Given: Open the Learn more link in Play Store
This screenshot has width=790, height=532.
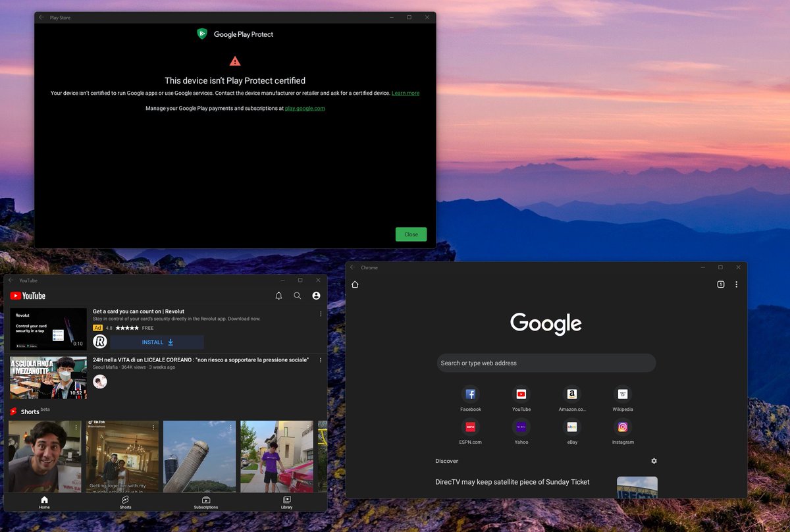Looking at the screenshot, I should [x=406, y=93].
